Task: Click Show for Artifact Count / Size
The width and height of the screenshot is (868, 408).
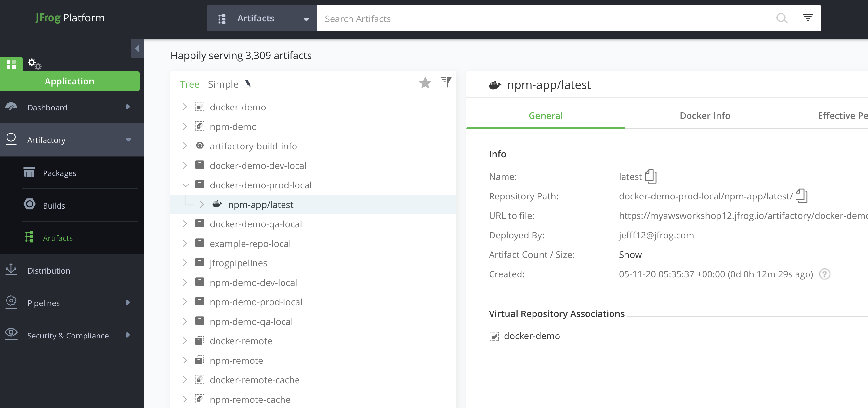Action: click(630, 254)
